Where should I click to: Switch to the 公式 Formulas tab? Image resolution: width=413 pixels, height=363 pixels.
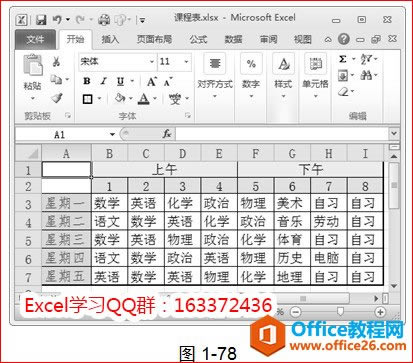pyautogui.click(x=198, y=39)
